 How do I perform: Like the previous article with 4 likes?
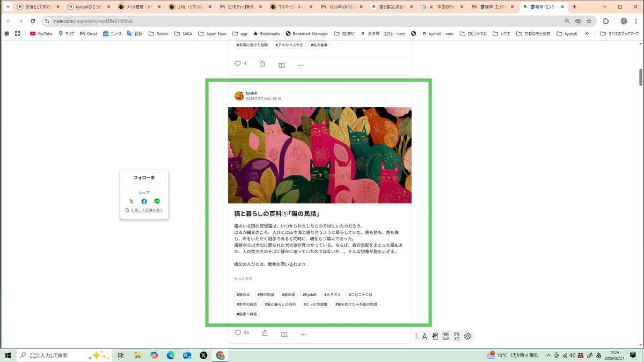click(238, 63)
